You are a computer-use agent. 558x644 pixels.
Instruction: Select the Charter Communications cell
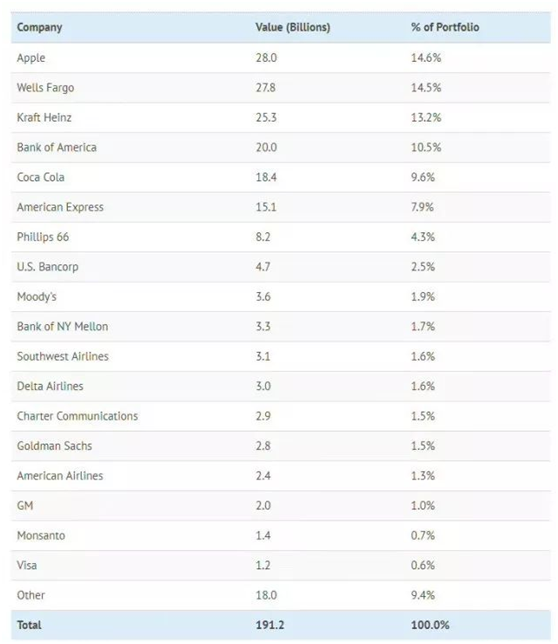[x=78, y=416]
